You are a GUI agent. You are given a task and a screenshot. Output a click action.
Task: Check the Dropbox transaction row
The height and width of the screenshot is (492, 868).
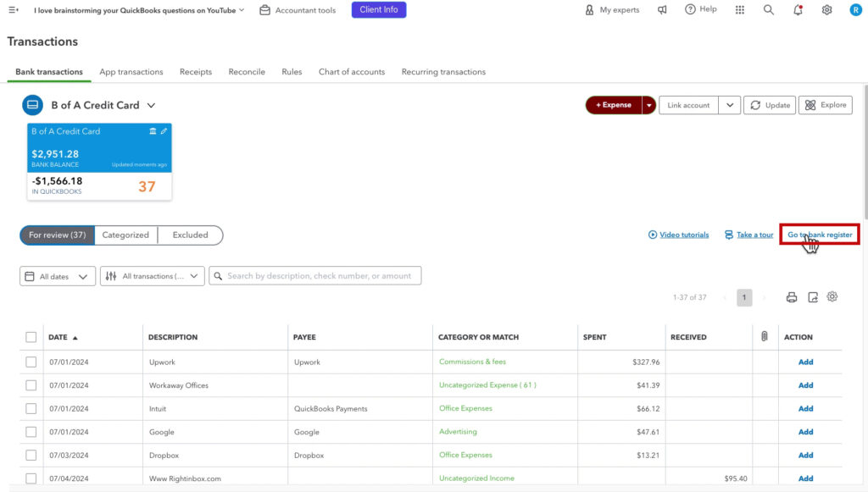coord(31,455)
